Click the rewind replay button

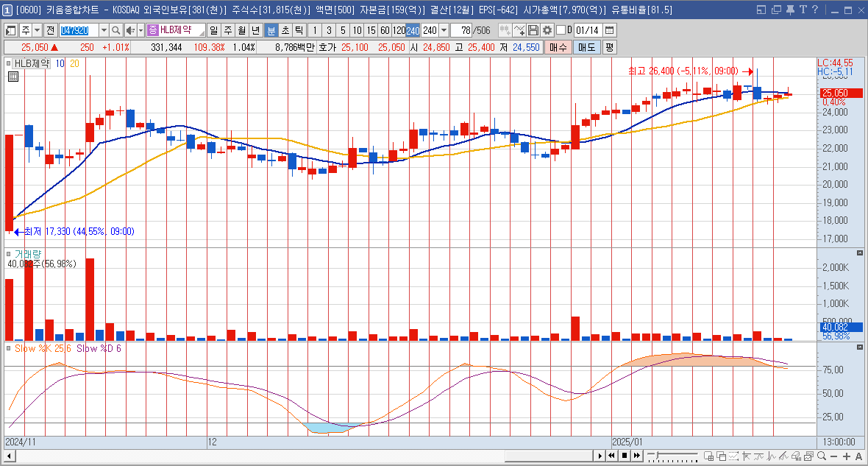pos(612,456)
